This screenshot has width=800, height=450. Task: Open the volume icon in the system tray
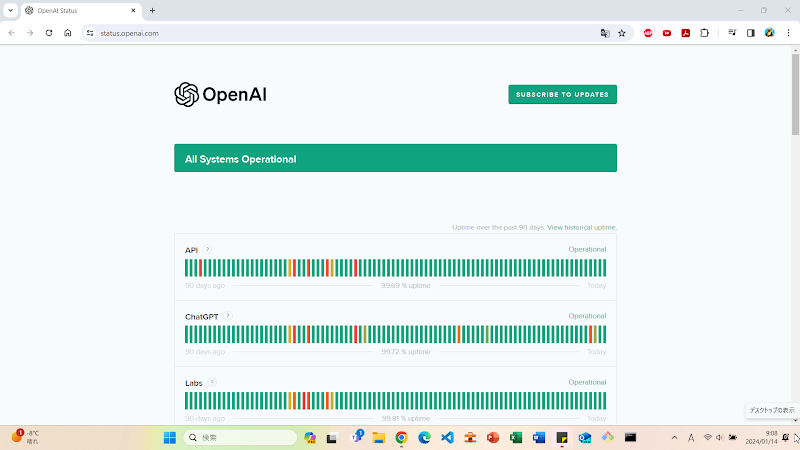pos(720,437)
